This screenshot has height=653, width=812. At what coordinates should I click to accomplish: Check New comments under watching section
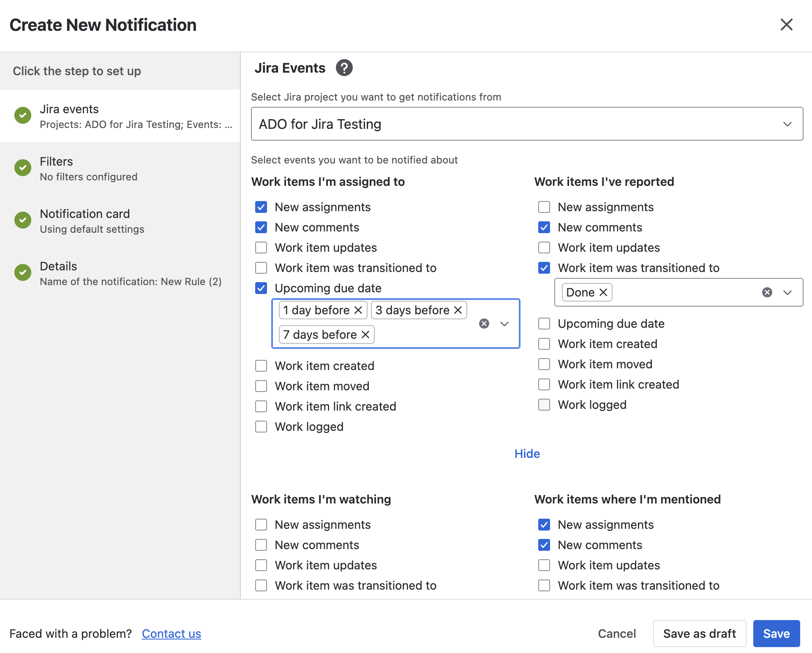point(261,545)
